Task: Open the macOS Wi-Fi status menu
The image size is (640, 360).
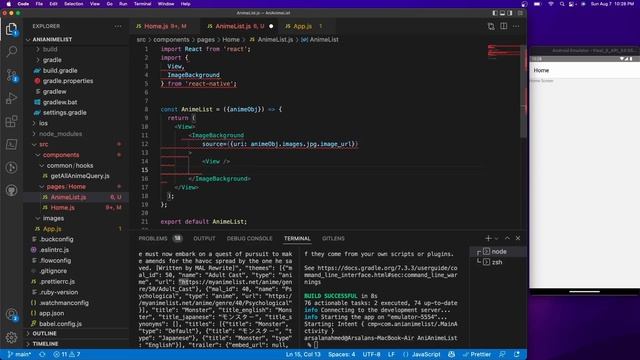Action: [x=551, y=4]
